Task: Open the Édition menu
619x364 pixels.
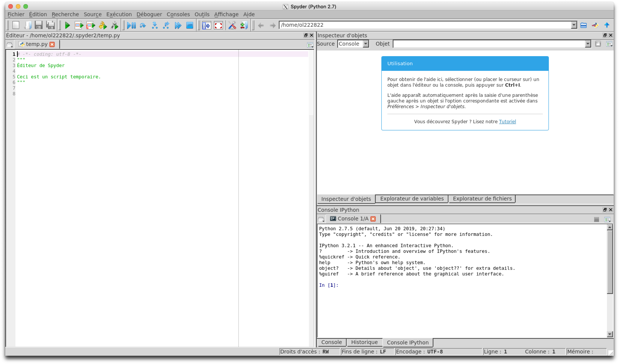Action: coord(38,14)
